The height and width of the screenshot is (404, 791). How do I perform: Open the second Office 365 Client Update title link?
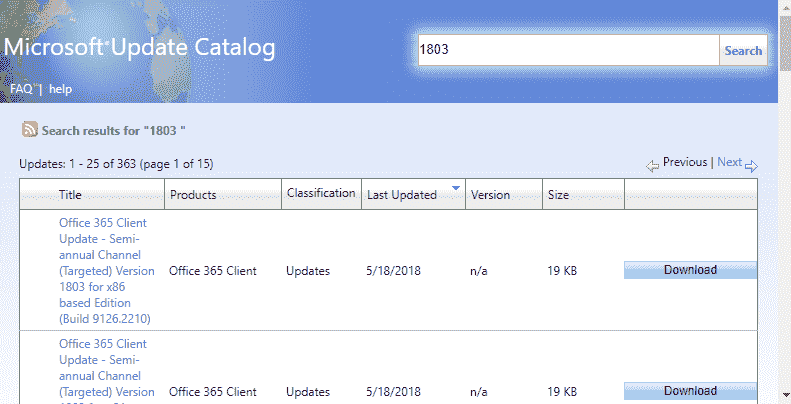107,372
